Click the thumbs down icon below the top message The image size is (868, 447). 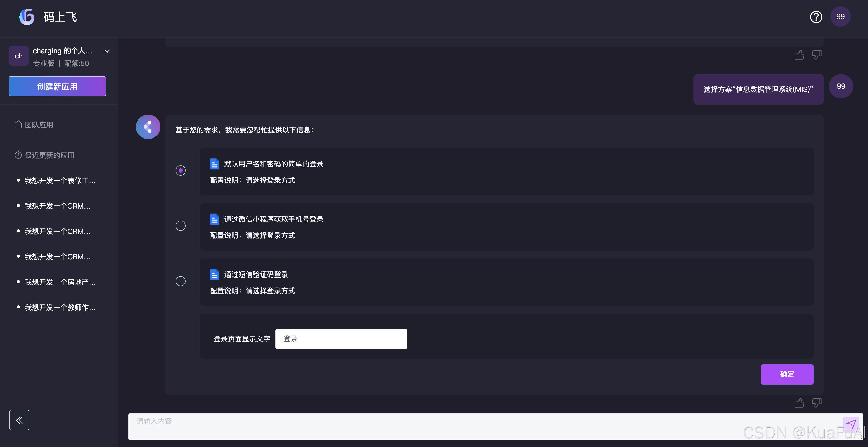[x=817, y=55]
